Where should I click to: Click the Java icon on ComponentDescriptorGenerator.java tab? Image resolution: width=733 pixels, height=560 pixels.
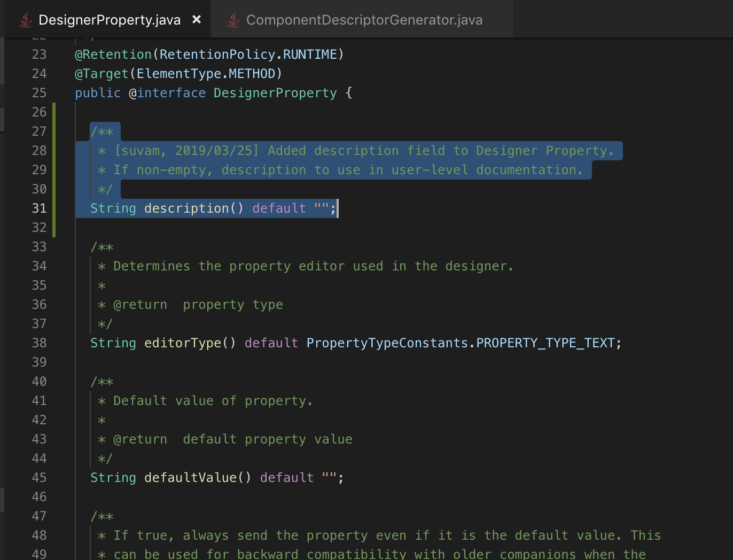click(x=232, y=19)
